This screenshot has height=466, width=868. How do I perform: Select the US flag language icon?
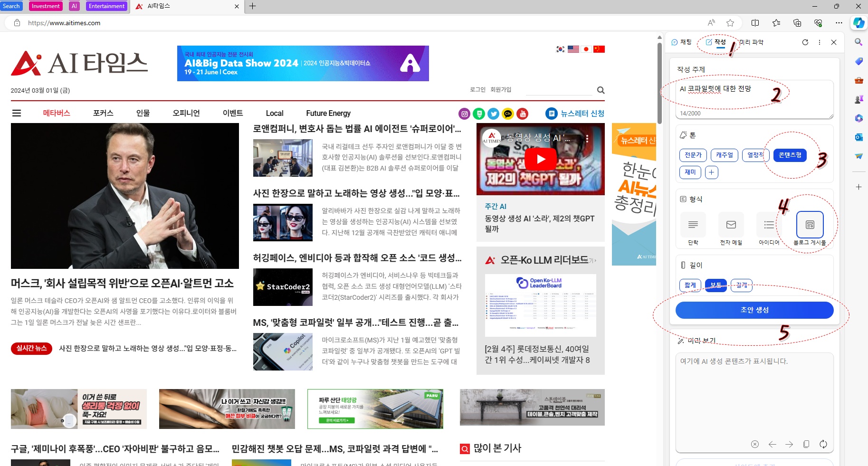[573, 49]
